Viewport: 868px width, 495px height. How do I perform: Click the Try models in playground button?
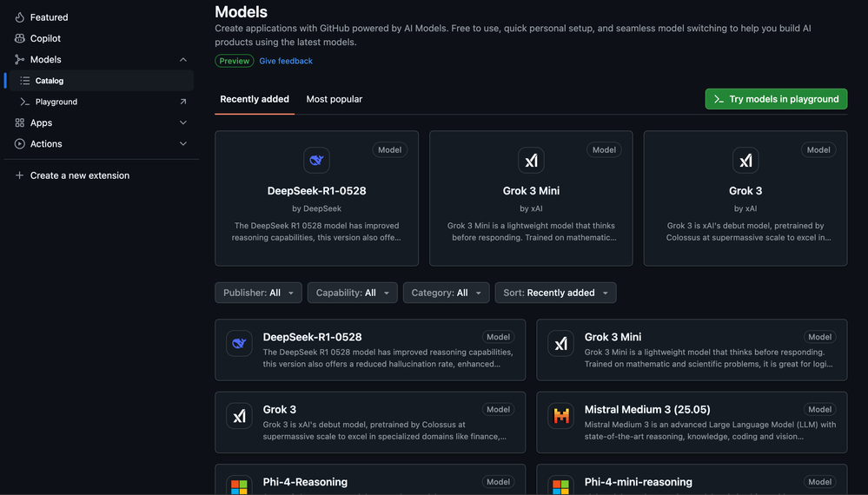pyautogui.click(x=776, y=99)
